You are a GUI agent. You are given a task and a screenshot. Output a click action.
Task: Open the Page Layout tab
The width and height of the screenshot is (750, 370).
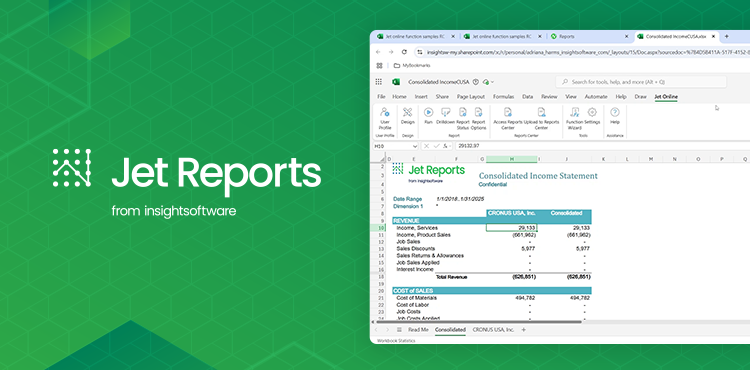tap(471, 97)
